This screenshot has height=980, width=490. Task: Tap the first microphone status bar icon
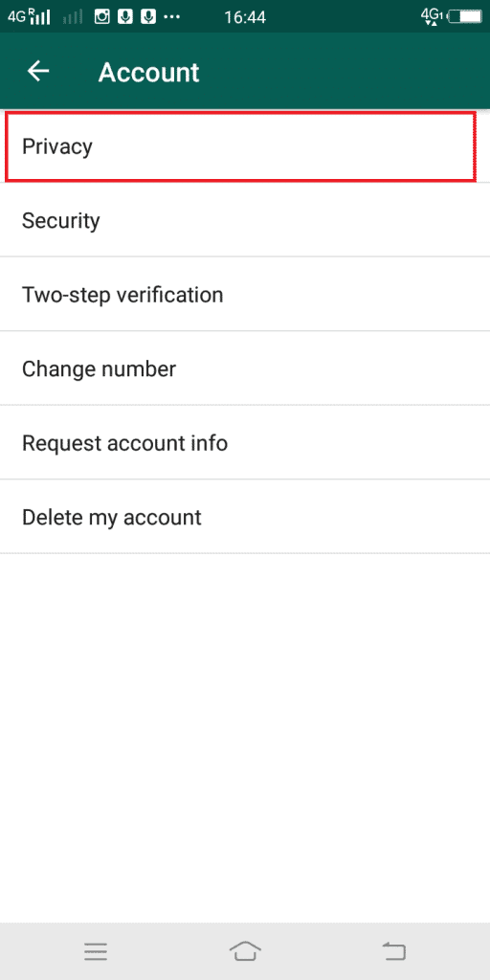pyautogui.click(x=125, y=17)
